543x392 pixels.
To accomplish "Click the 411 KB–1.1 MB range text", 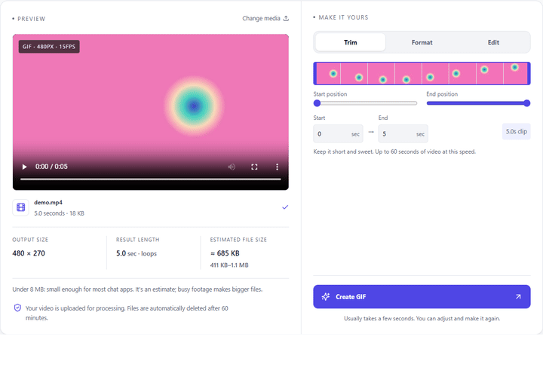I will coord(229,265).
